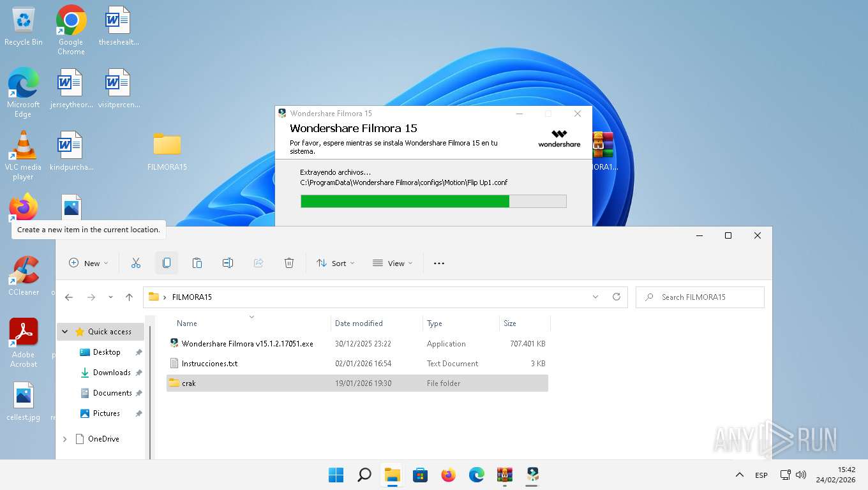Click the network icon in system tray
Screen dimensions: 868x490
pos(785,475)
